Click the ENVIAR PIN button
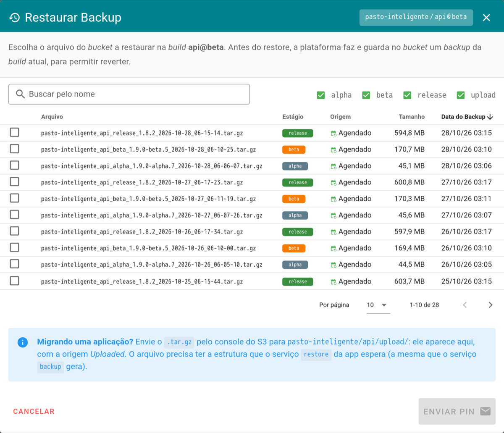 tap(457, 411)
